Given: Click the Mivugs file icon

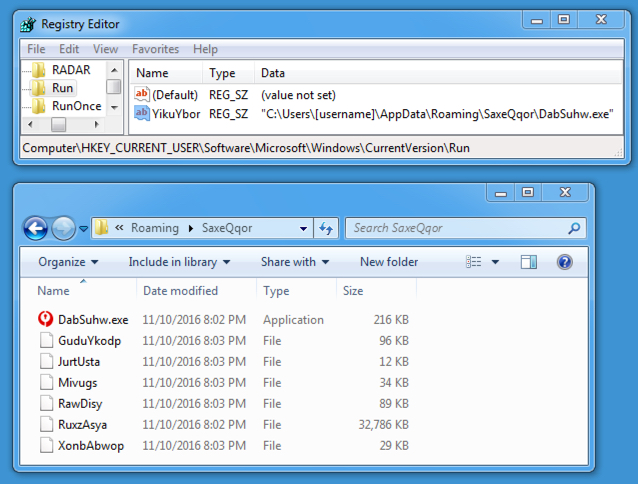Looking at the screenshot, I should [x=46, y=382].
